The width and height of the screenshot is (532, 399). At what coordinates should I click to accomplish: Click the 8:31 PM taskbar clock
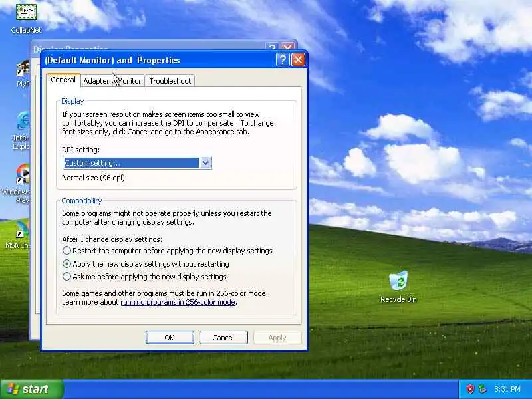tap(507, 389)
